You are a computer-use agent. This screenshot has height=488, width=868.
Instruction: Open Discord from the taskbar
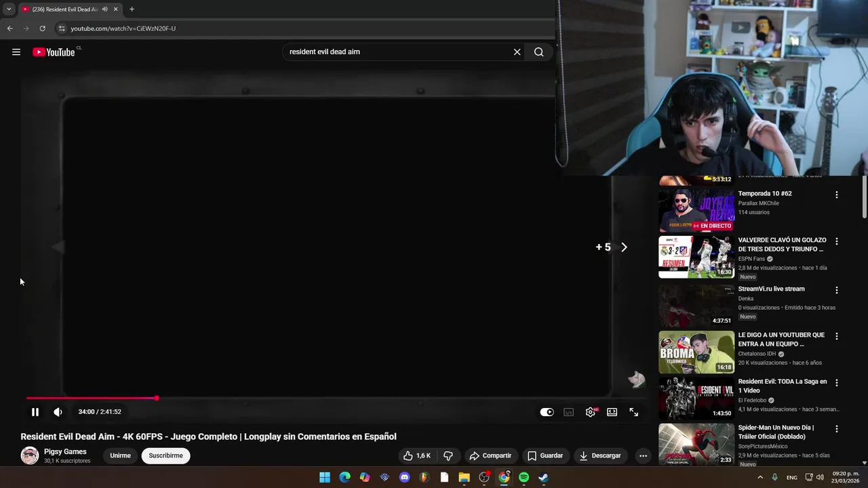click(x=404, y=477)
